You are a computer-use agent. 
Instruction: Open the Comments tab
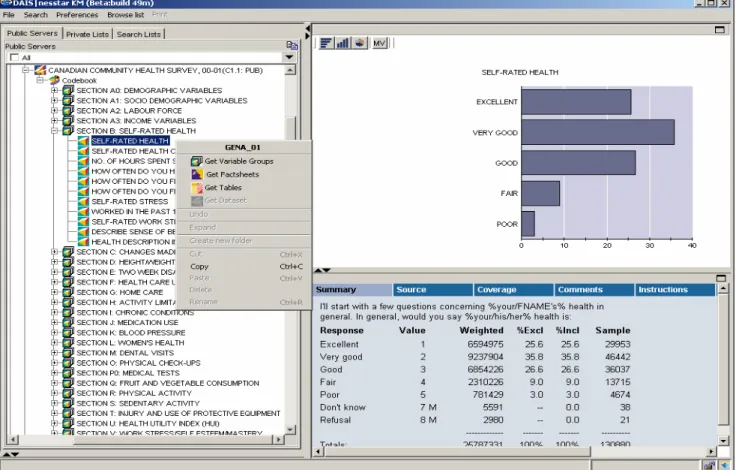tap(595, 290)
